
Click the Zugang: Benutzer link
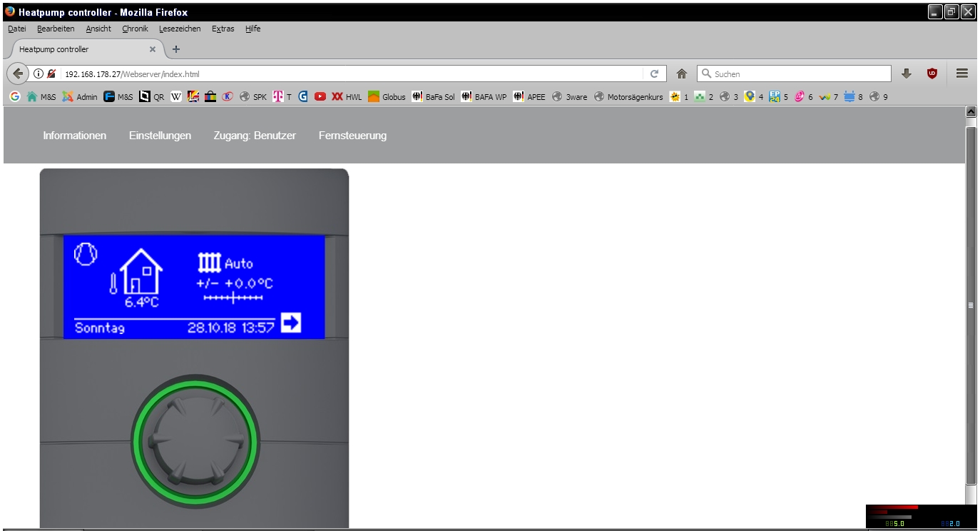click(x=255, y=136)
